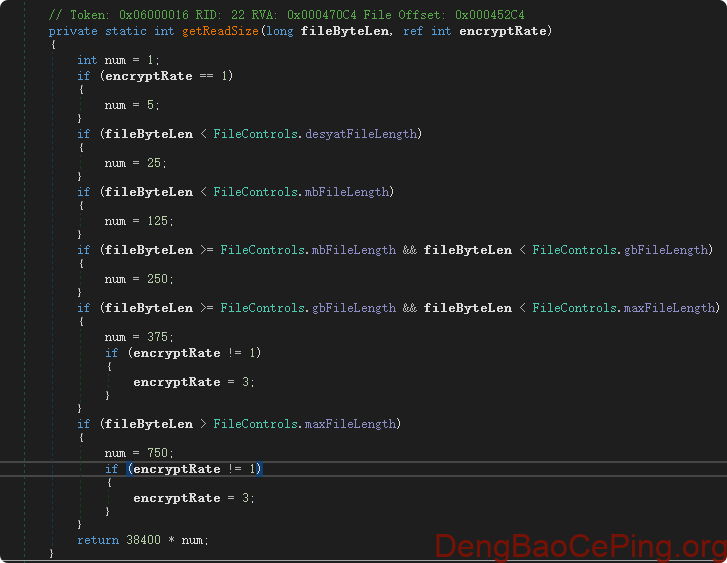
Task: Place cursor on num = 5 statement
Action: 132,105
